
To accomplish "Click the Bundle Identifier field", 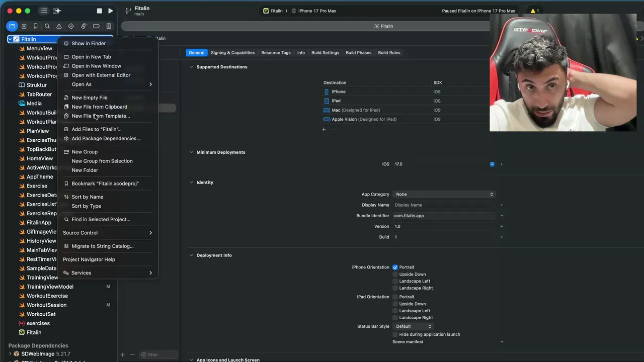I will [x=444, y=216].
